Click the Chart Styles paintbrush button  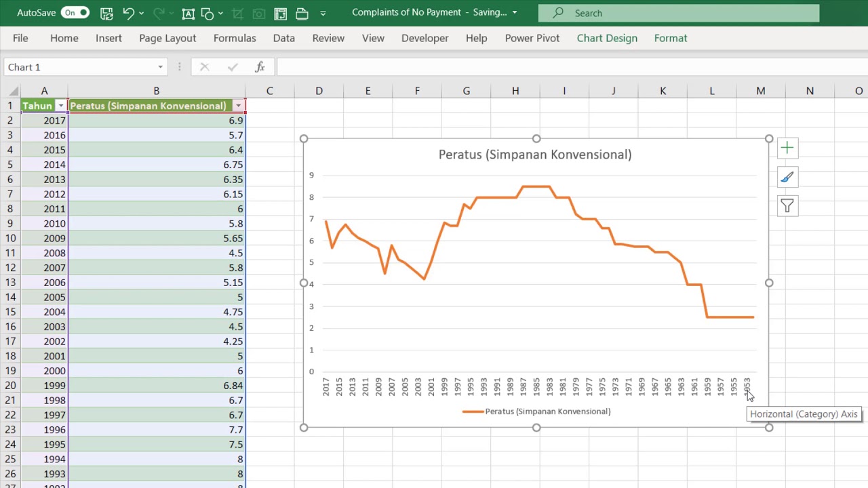click(x=787, y=177)
